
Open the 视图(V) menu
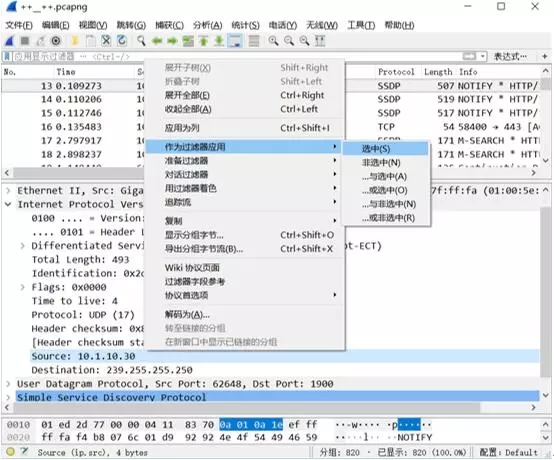tap(93, 25)
